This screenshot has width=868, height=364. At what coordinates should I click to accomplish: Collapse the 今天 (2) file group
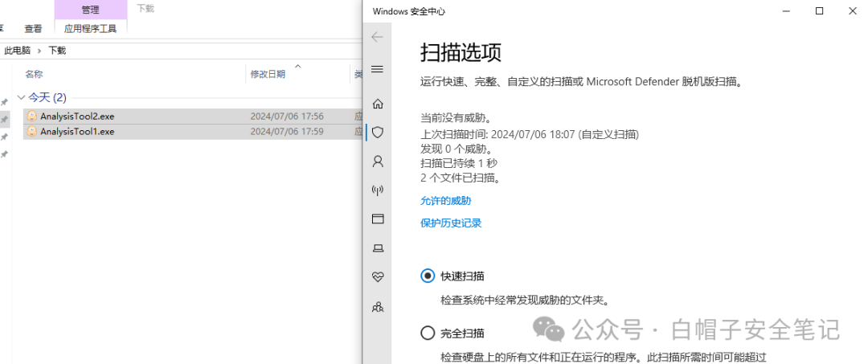(x=21, y=98)
